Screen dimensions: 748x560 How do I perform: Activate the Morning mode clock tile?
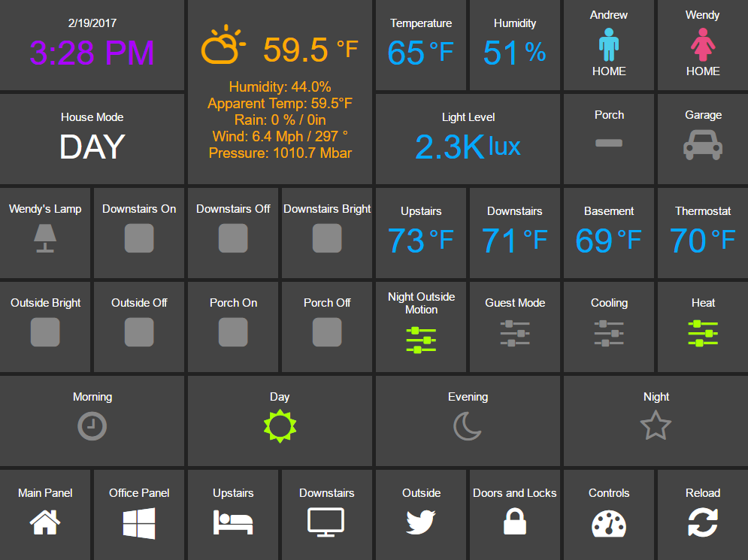coord(92,426)
